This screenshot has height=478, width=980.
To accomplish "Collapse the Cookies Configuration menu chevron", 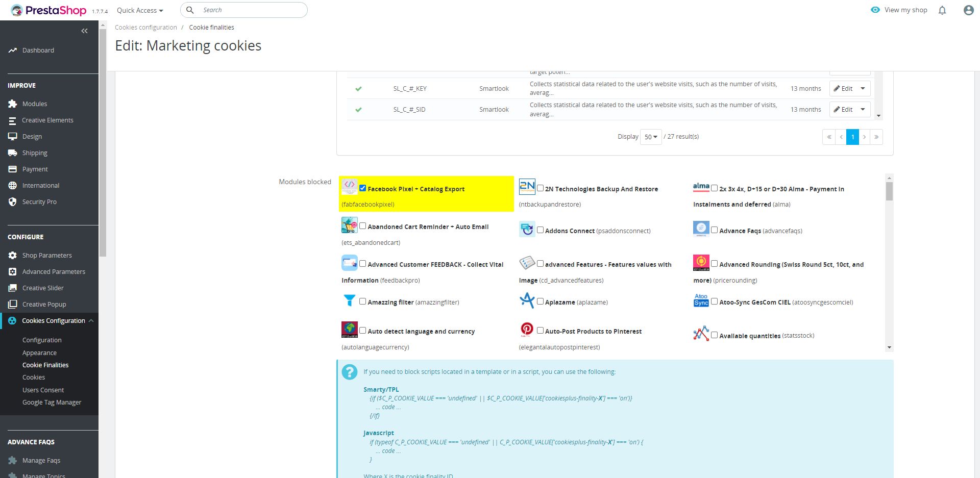I will click(x=91, y=321).
